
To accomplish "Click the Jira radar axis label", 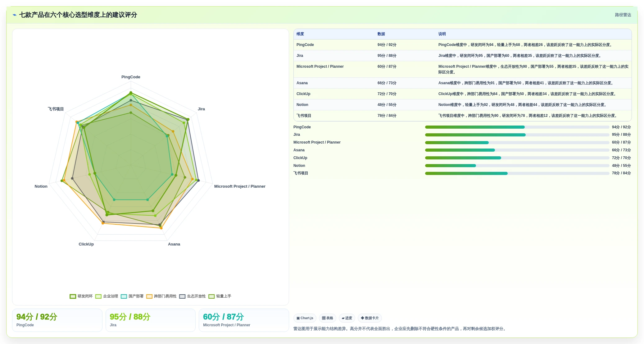I will coord(201,109).
